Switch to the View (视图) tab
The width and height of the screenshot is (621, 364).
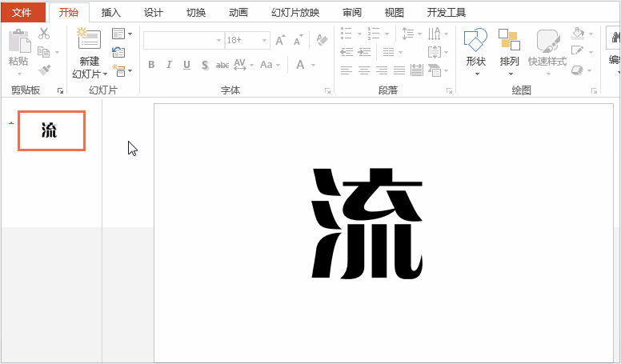[x=394, y=13]
